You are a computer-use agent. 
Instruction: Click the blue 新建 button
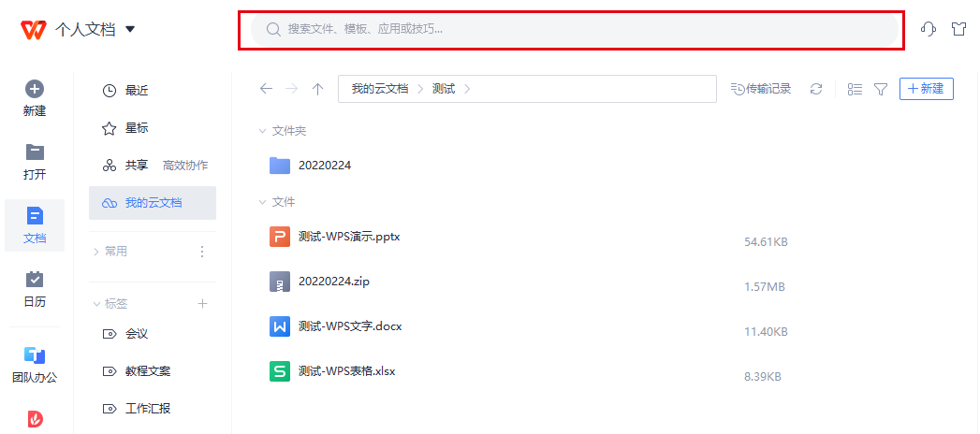927,89
